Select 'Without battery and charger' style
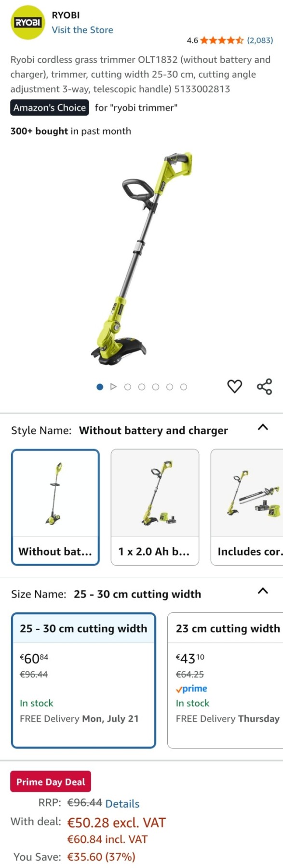Viewport: 283px width, 868px height. [55, 507]
